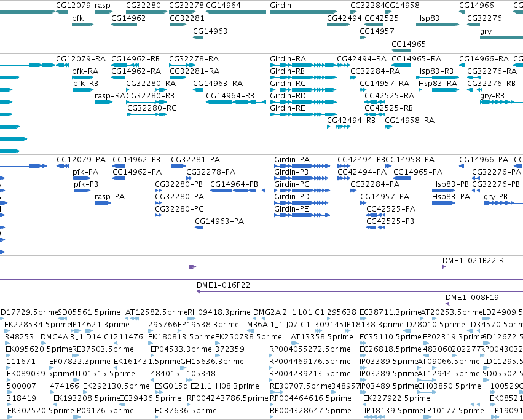
Task: Click the CG12079-PA CDS label
Action: point(81,160)
